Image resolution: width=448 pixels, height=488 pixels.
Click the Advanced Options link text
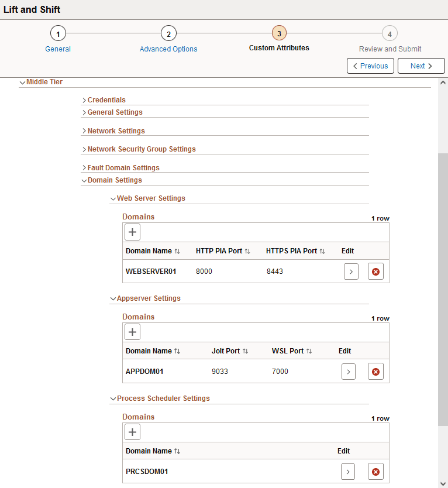168,49
